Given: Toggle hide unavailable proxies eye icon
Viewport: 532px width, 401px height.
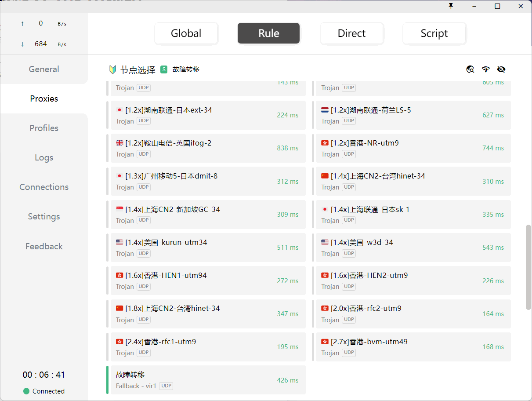Looking at the screenshot, I should [501, 69].
